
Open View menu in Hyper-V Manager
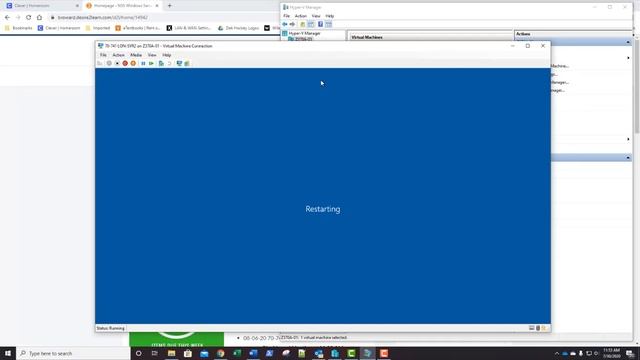(x=316, y=16)
